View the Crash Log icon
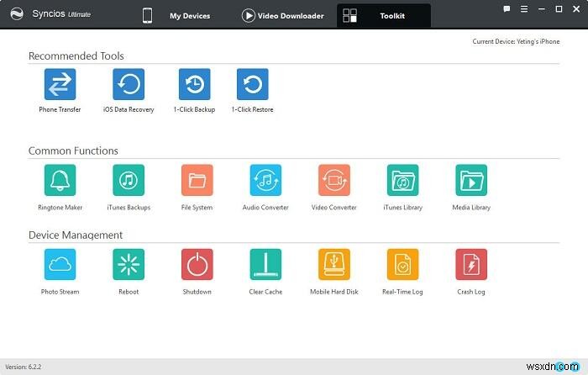588x375 pixels. point(471,264)
